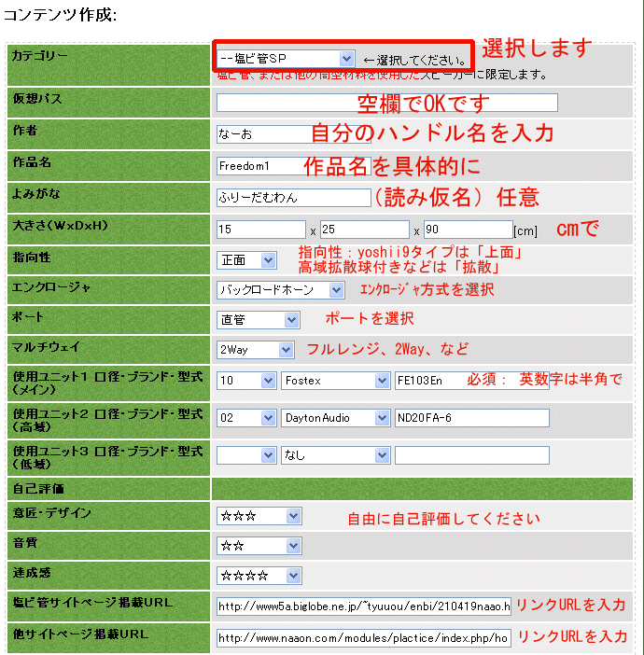Click the 塩ビ管サイトページ掲載URL field
The image size is (644, 655).
(x=364, y=606)
